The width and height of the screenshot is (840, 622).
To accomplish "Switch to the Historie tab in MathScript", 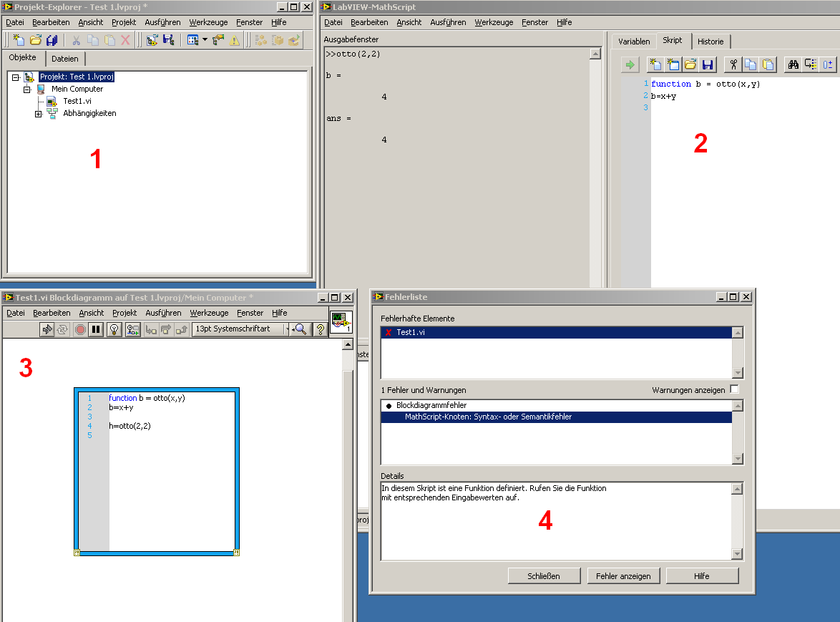I will point(710,42).
